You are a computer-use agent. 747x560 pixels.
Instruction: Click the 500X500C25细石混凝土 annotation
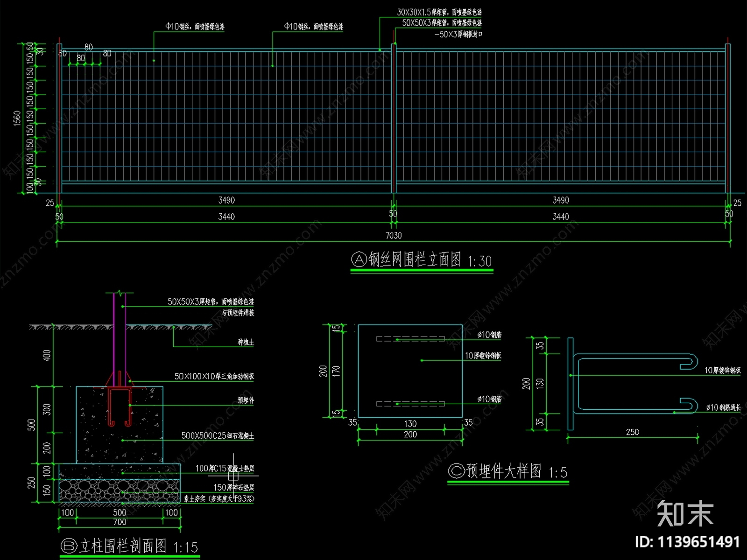pos(217,435)
